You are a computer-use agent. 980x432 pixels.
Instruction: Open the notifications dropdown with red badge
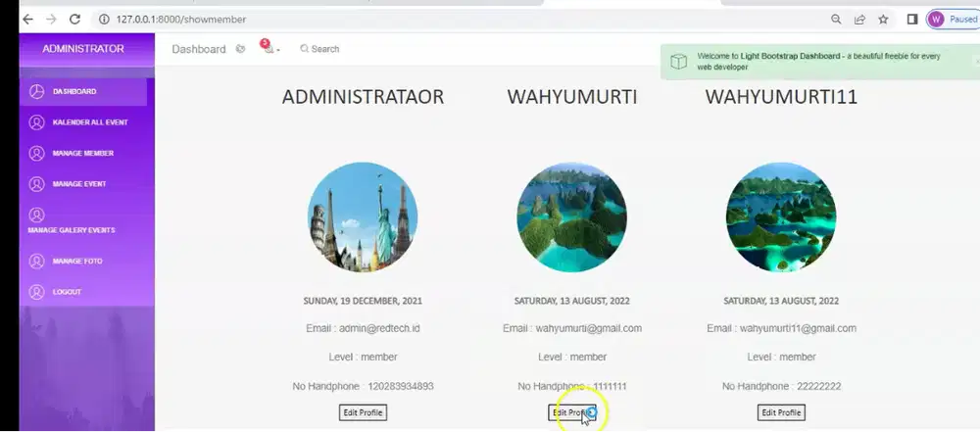[x=269, y=48]
